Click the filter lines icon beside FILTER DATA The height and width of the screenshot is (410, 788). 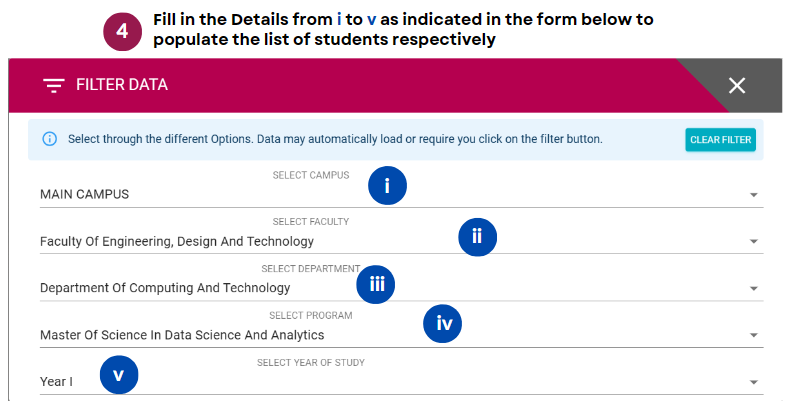click(54, 85)
